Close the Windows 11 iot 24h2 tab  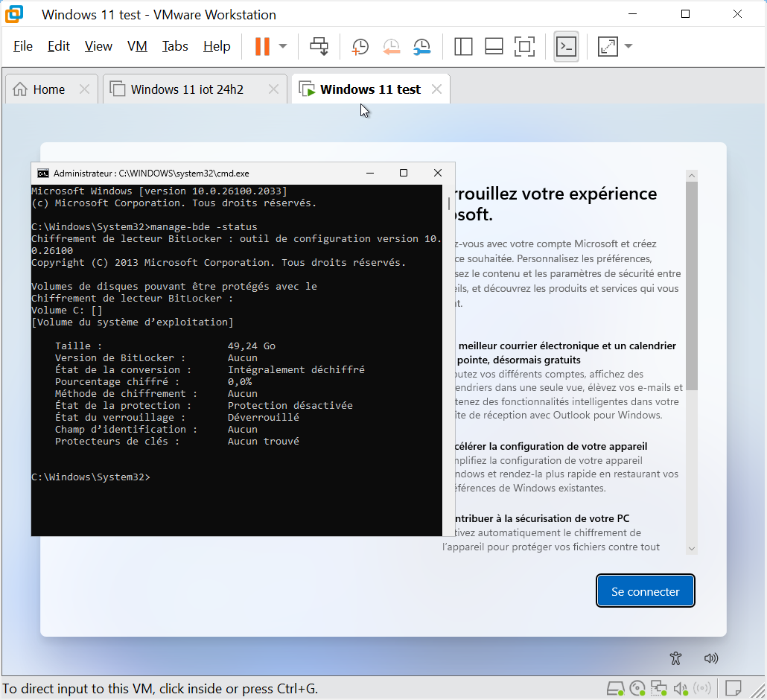(274, 89)
